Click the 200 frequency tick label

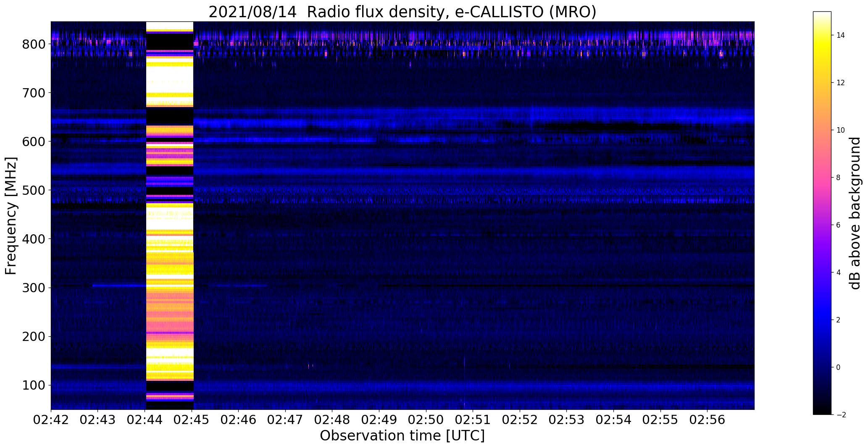coord(34,336)
